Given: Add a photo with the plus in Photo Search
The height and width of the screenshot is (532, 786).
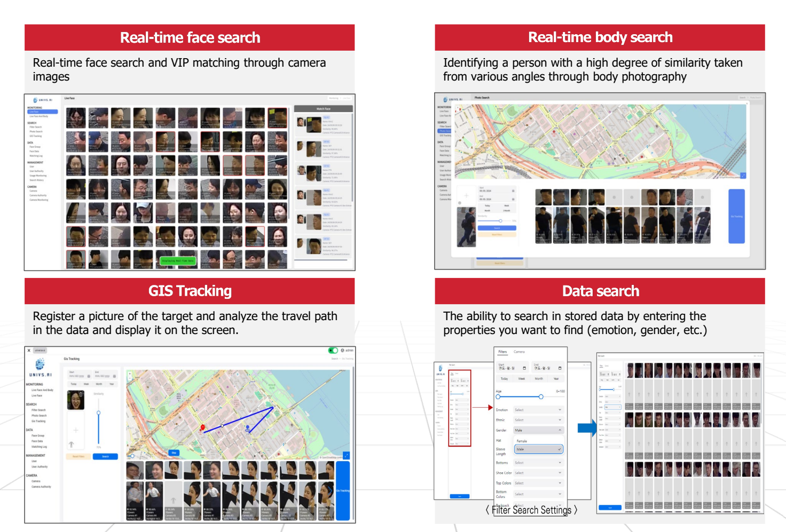Looking at the screenshot, I should coord(466,196).
